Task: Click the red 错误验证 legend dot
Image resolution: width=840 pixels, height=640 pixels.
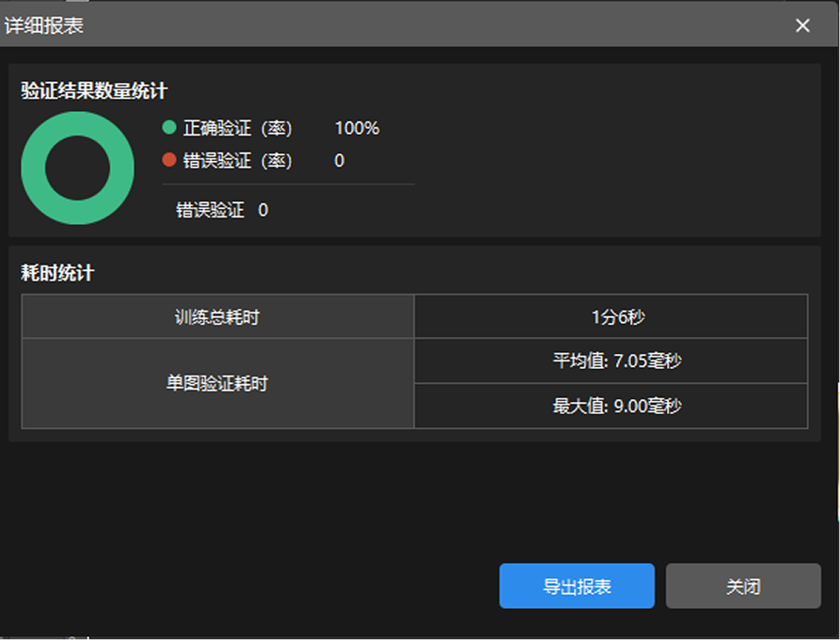Action: click(169, 160)
